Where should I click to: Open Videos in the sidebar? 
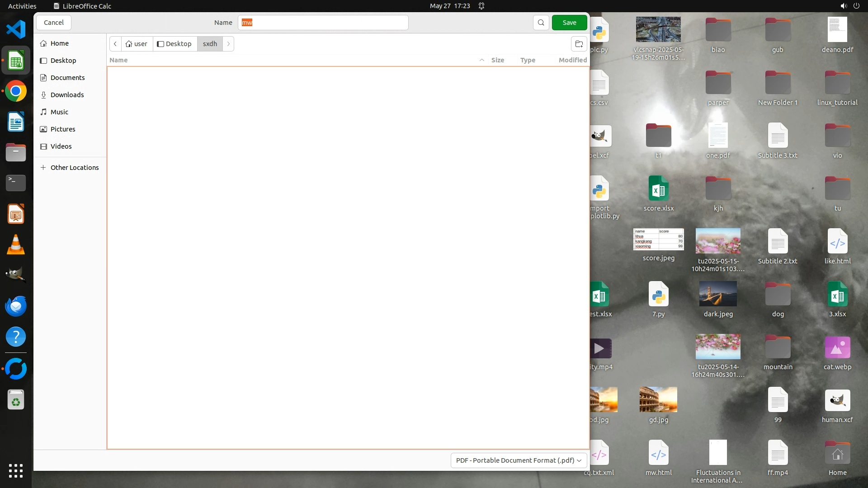tap(61, 146)
